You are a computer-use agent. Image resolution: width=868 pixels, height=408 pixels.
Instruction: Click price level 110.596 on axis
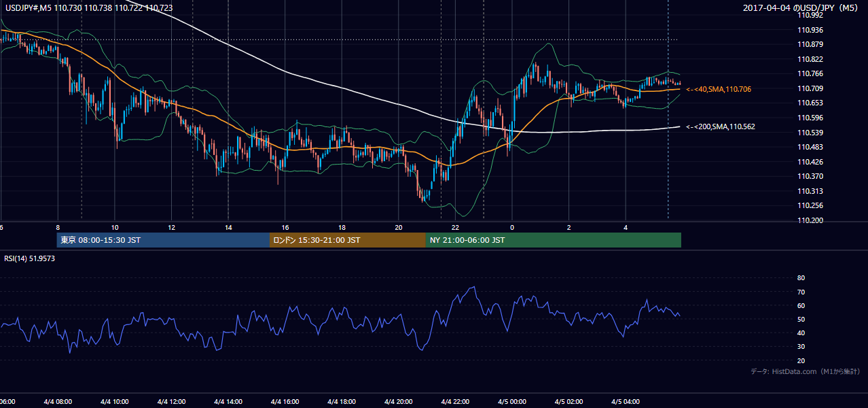pyautogui.click(x=810, y=118)
